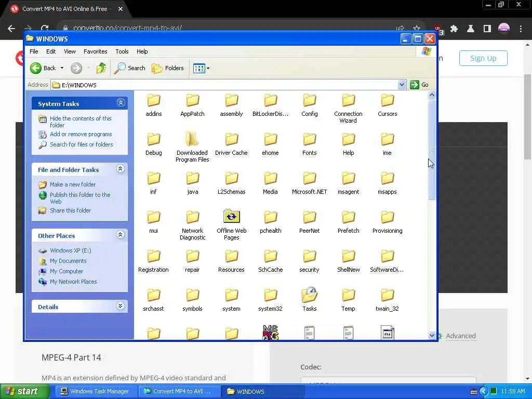
Task: Select the java folder
Action: (192, 183)
